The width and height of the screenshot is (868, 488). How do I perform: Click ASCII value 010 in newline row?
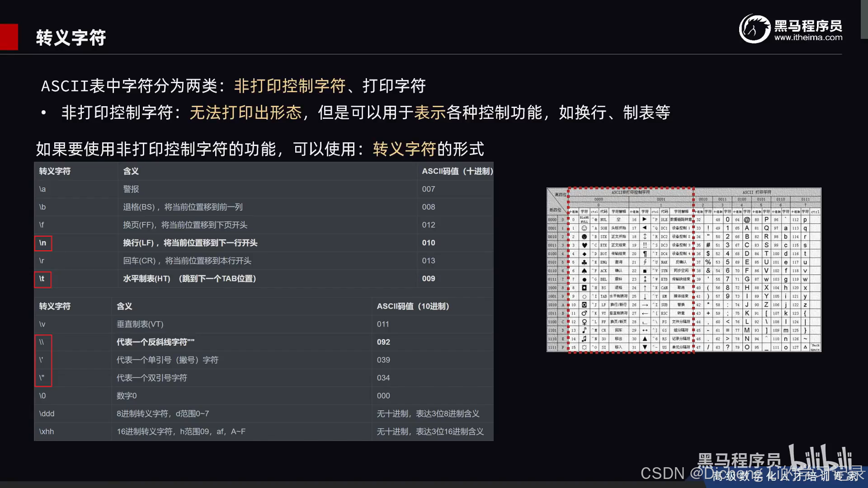(428, 243)
